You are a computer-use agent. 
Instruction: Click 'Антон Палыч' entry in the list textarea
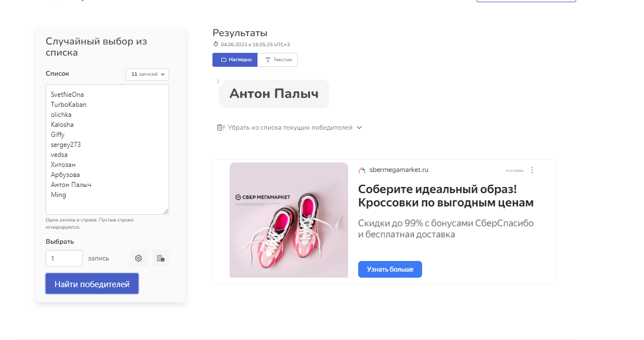71,185
